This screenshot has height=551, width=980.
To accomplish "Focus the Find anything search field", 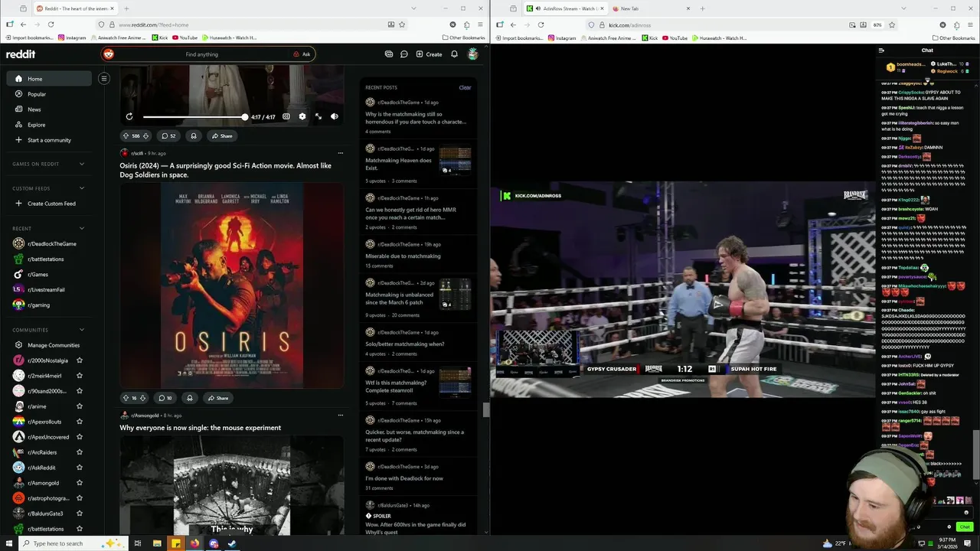I will (x=202, y=54).
